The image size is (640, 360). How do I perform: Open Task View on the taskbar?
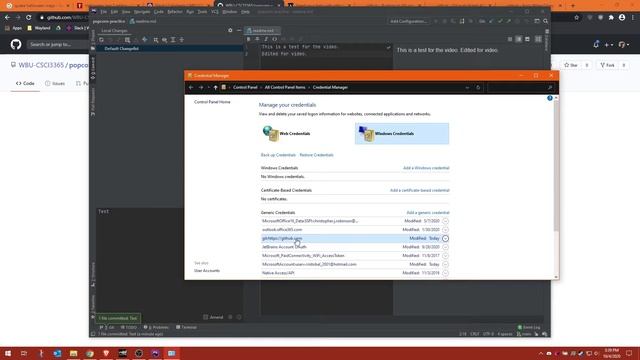24,353
